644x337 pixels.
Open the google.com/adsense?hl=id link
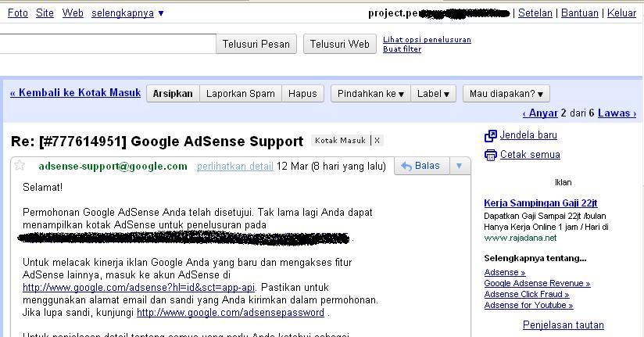[139, 287]
